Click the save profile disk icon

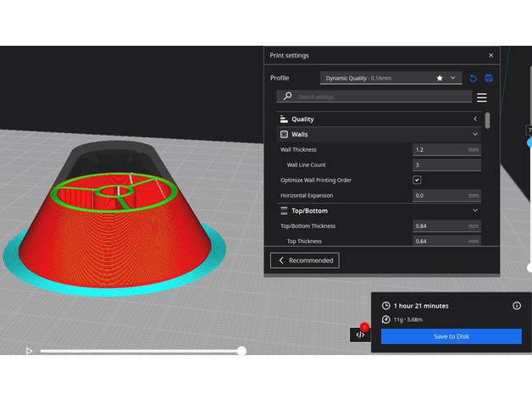[x=489, y=78]
